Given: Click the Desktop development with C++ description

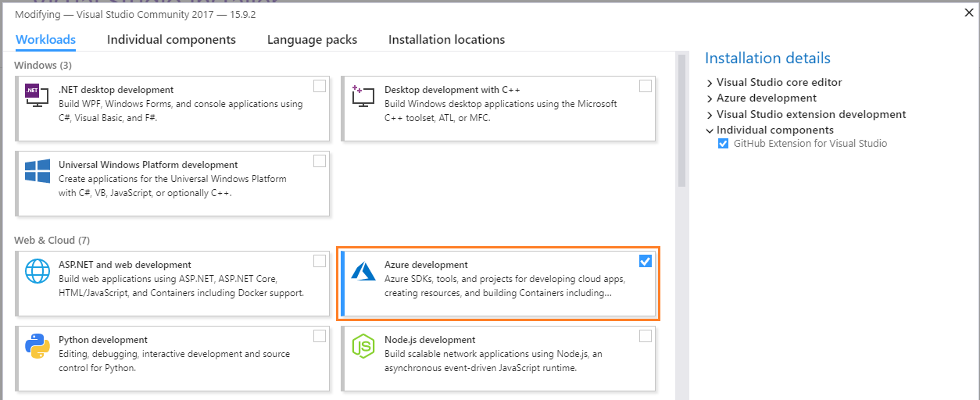Looking at the screenshot, I should tap(501, 111).
